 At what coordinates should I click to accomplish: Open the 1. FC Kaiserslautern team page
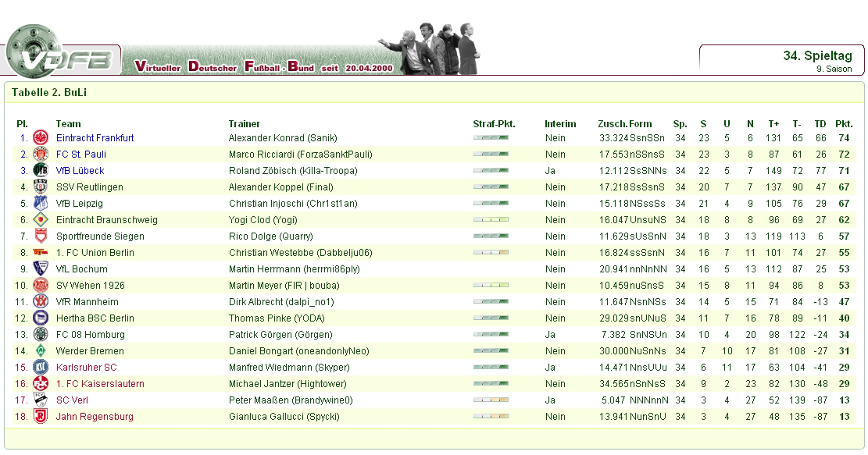[x=100, y=384]
